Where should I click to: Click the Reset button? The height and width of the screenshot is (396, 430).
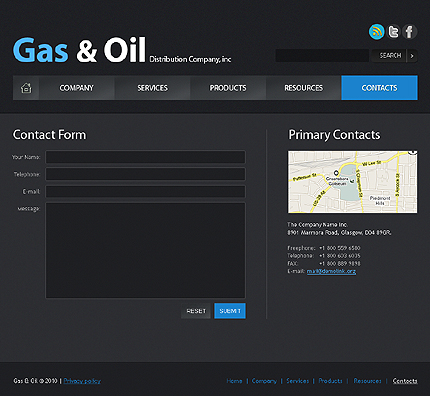[x=196, y=311]
